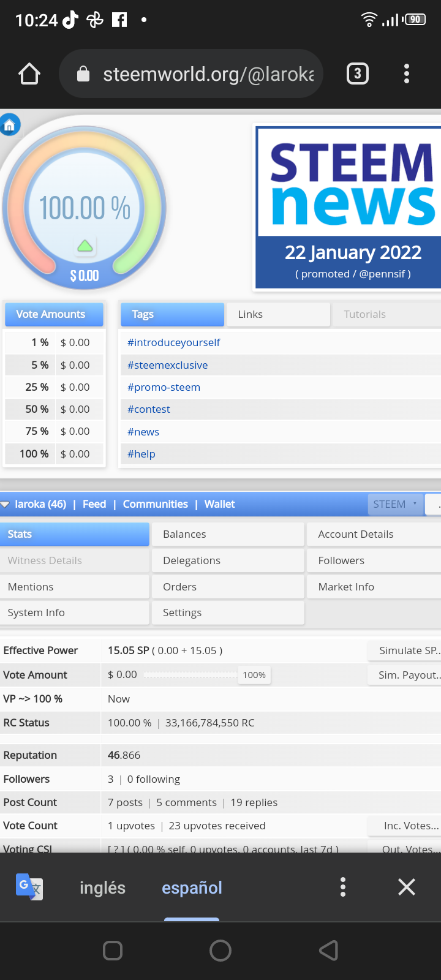Image resolution: width=441 pixels, height=980 pixels.
Task: Select the 1 % vote amount row
Action: click(x=54, y=342)
